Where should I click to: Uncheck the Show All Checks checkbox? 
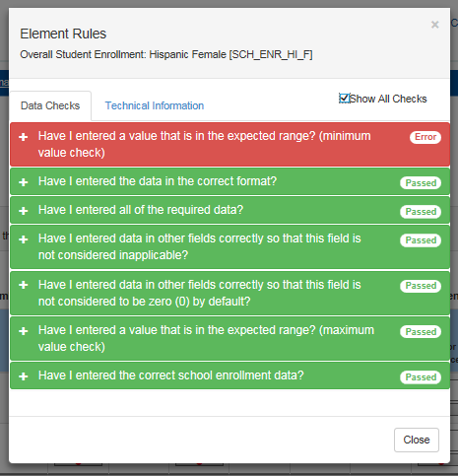pyautogui.click(x=344, y=99)
